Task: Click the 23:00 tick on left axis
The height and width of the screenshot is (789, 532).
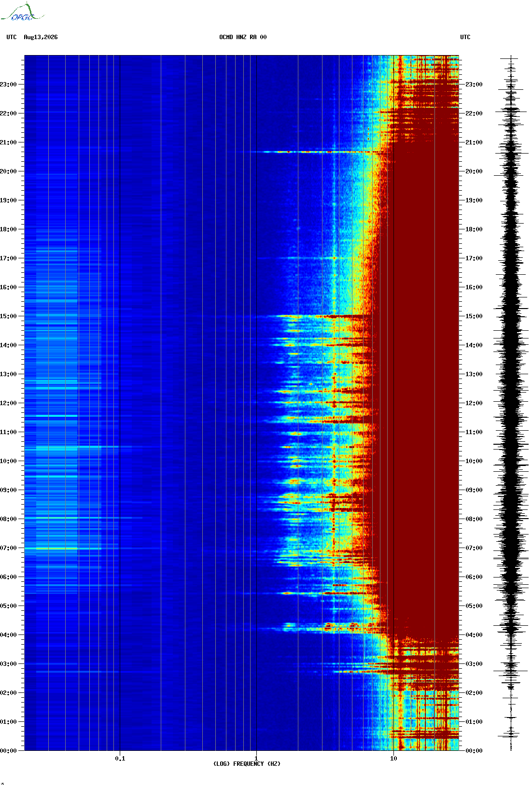Action: [8, 85]
